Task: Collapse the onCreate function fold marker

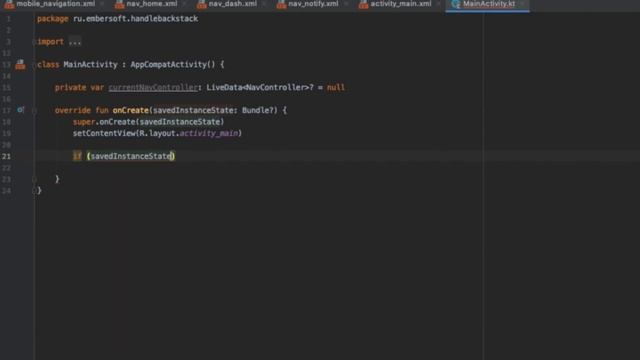Action: (x=34, y=110)
